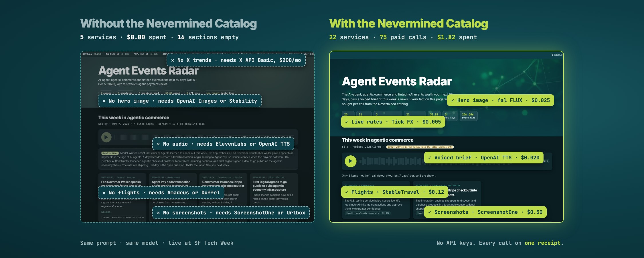Click the 'Without the Nevermined Catalog' headline
This screenshot has height=258, width=644.
click(x=168, y=24)
